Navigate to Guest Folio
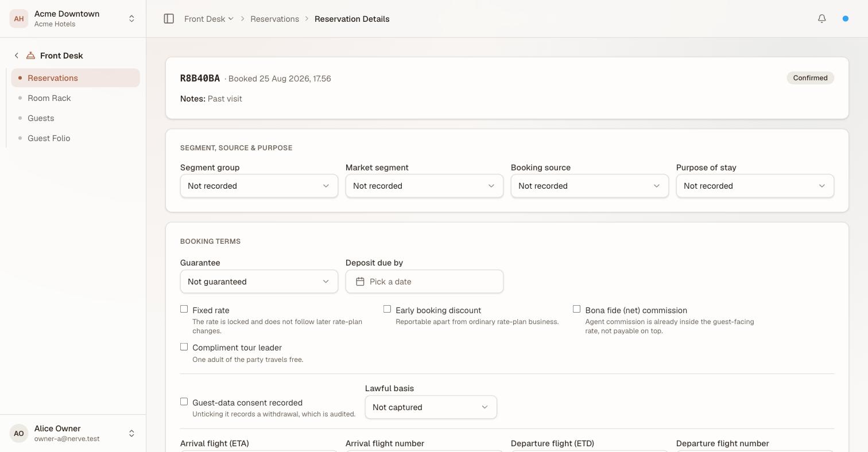This screenshot has width=868, height=452. pyautogui.click(x=75, y=138)
